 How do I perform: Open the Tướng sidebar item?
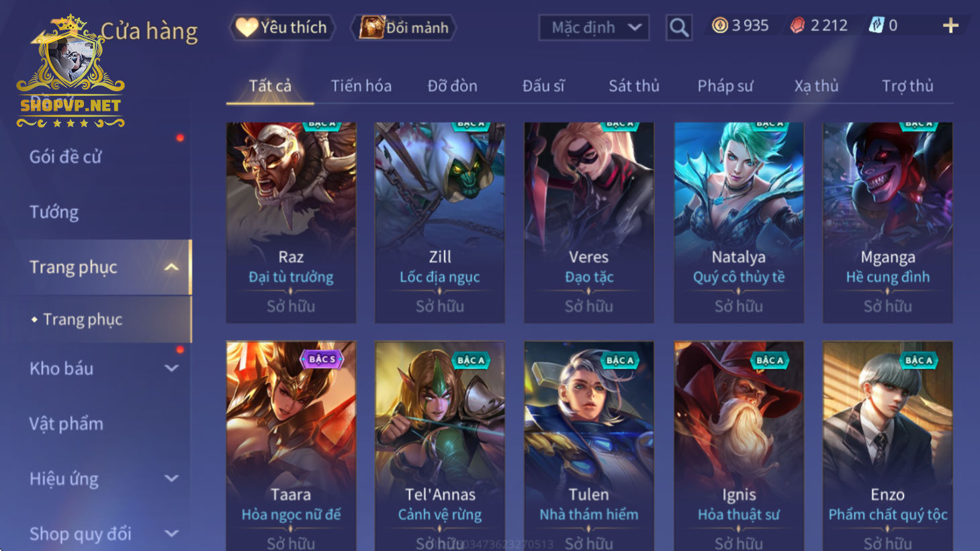point(54,212)
